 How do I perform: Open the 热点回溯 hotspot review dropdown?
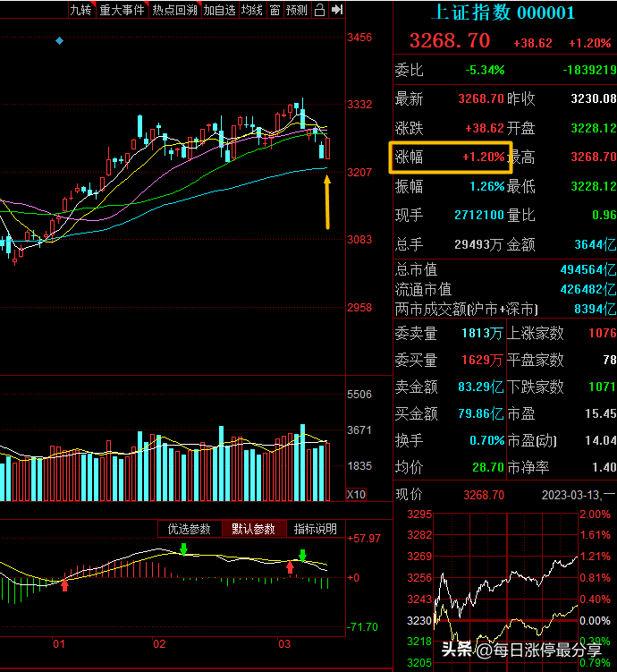pyautogui.click(x=173, y=10)
